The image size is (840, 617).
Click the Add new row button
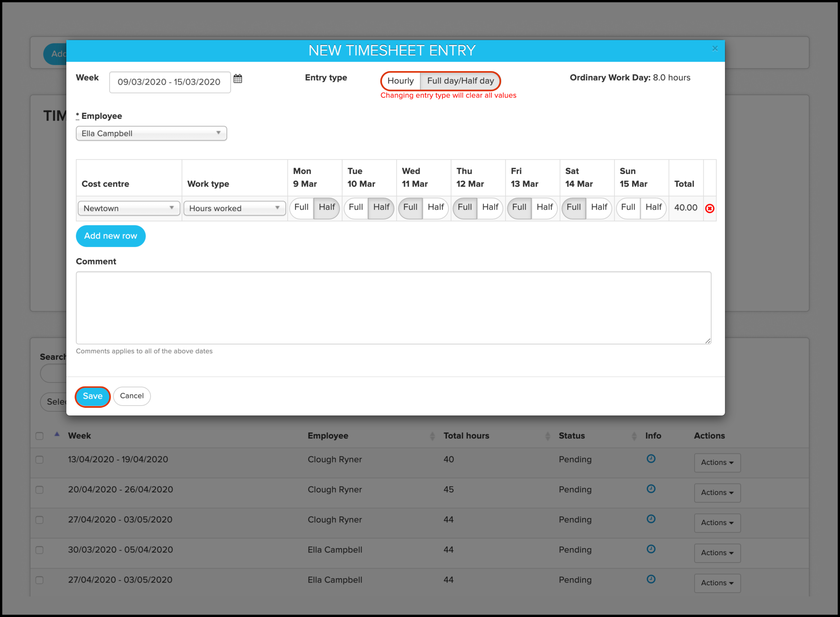click(111, 236)
